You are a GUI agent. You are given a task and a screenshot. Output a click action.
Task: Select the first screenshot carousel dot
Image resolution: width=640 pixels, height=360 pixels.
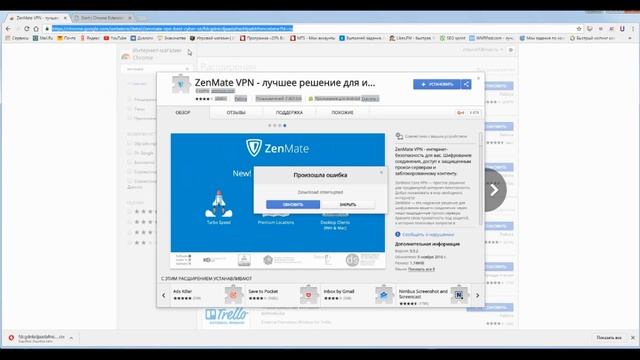tap(269, 125)
